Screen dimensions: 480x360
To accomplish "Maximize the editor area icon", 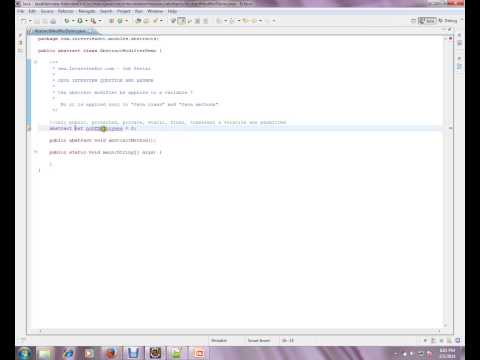I will pyautogui.click(x=450, y=30).
